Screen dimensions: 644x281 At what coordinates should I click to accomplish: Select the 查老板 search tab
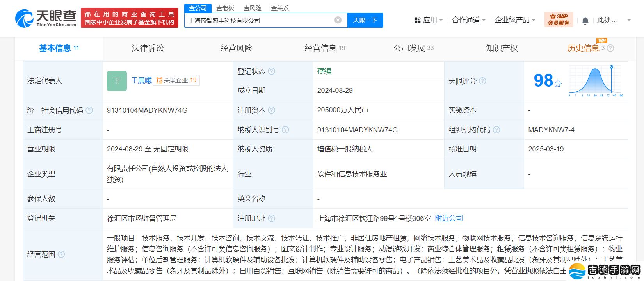click(x=225, y=8)
